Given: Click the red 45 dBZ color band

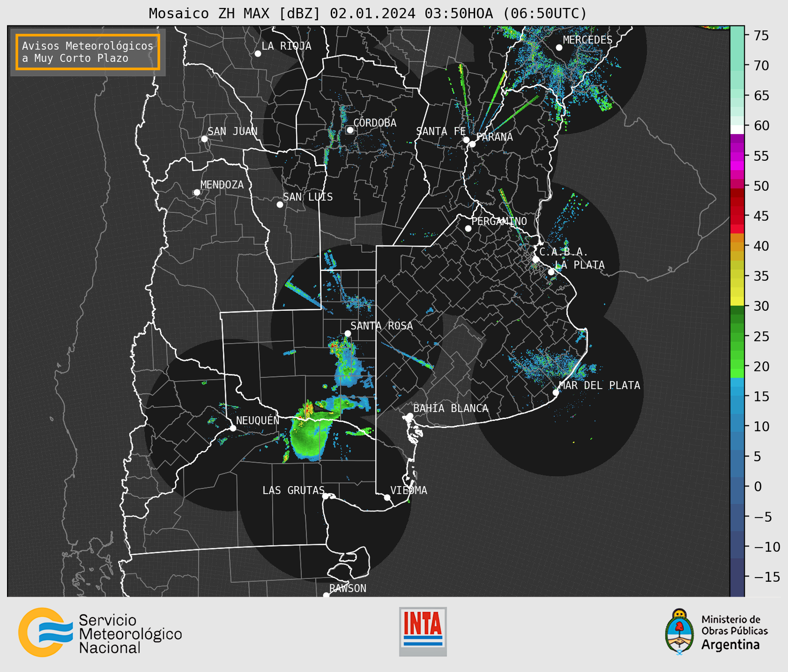Looking at the screenshot, I should (x=737, y=216).
